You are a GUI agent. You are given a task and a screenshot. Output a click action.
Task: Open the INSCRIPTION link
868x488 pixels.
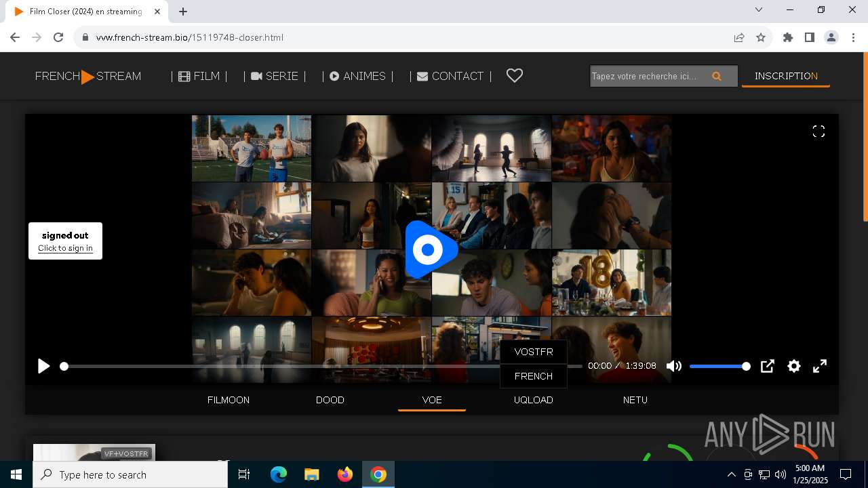point(786,76)
